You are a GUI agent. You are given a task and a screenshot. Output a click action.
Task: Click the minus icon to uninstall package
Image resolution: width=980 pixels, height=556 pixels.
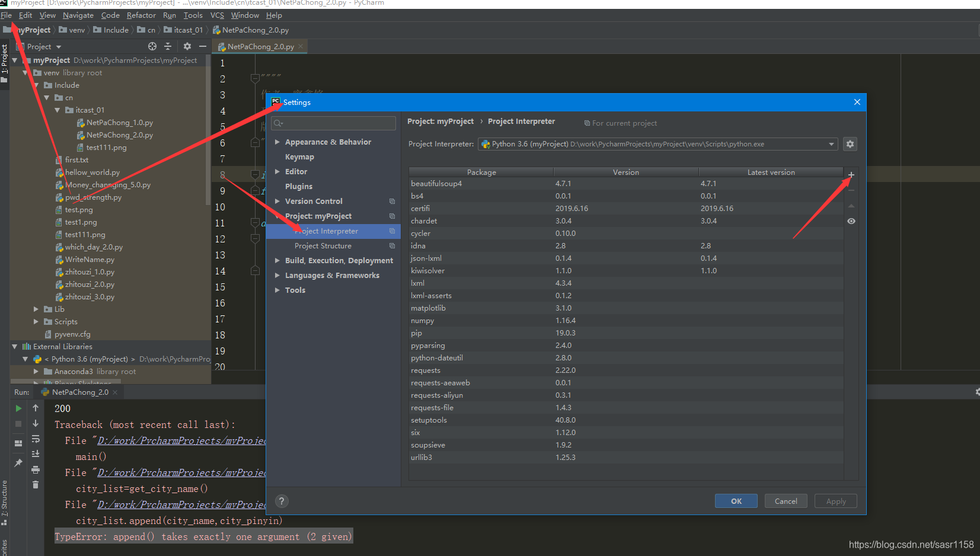pyautogui.click(x=851, y=190)
